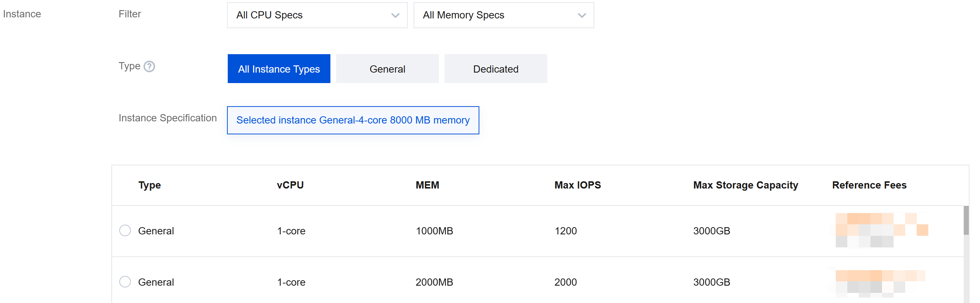
Task: Open the All CPU Specs dropdown
Action: [x=317, y=15]
